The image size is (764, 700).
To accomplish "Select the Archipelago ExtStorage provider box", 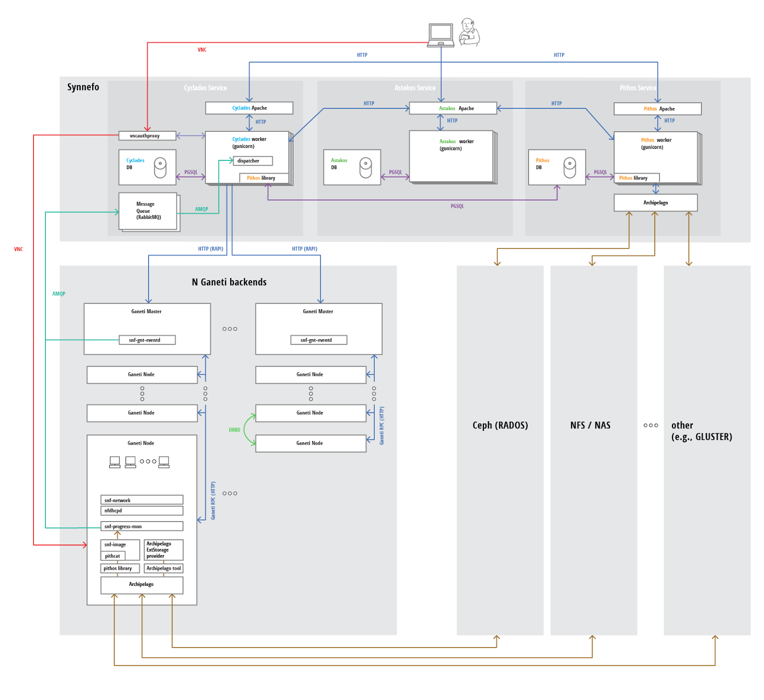I will pos(163,550).
